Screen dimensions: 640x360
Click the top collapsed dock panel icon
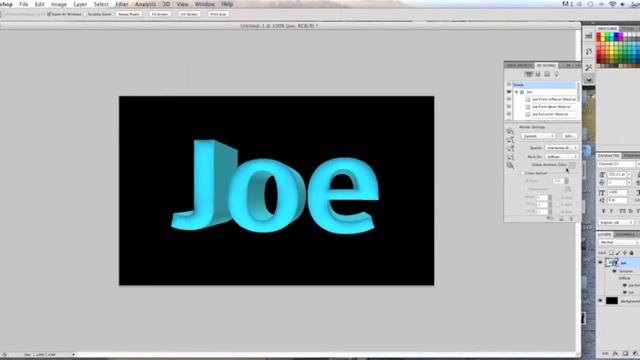589,36
